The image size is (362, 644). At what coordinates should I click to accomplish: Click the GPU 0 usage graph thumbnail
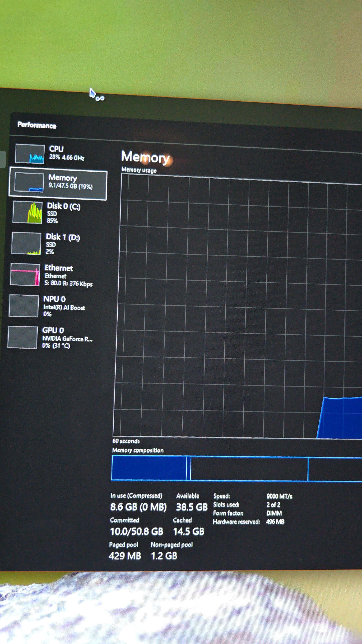(x=23, y=337)
